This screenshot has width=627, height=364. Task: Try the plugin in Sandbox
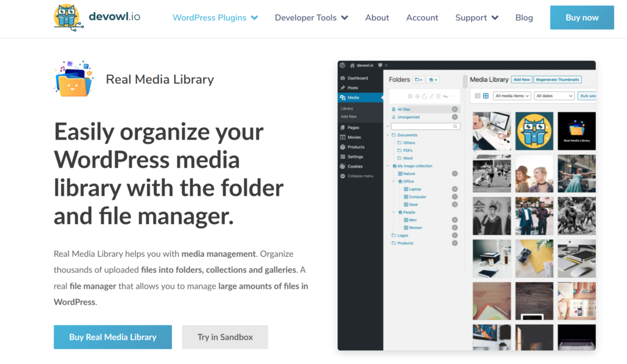point(225,337)
